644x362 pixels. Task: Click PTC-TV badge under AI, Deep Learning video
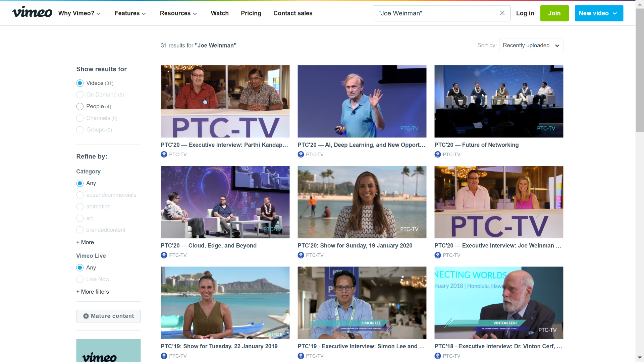(301, 155)
